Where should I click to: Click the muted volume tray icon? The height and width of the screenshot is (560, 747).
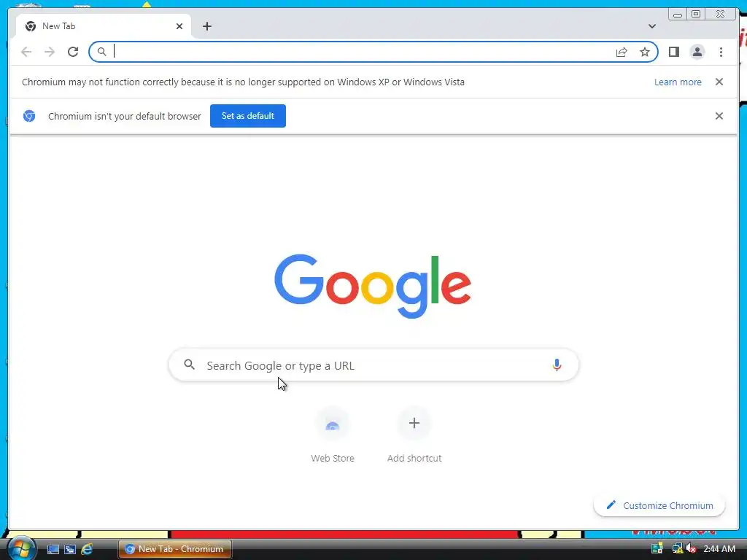pos(691,548)
